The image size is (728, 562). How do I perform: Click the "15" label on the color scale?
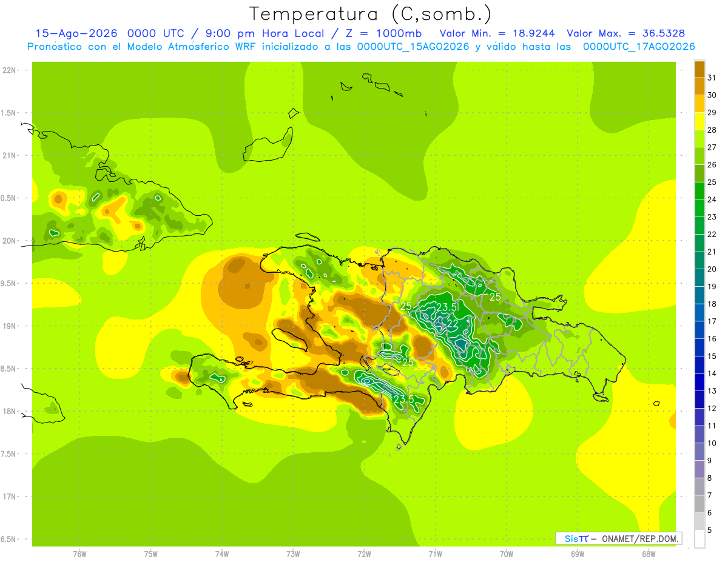pos(712,356)
